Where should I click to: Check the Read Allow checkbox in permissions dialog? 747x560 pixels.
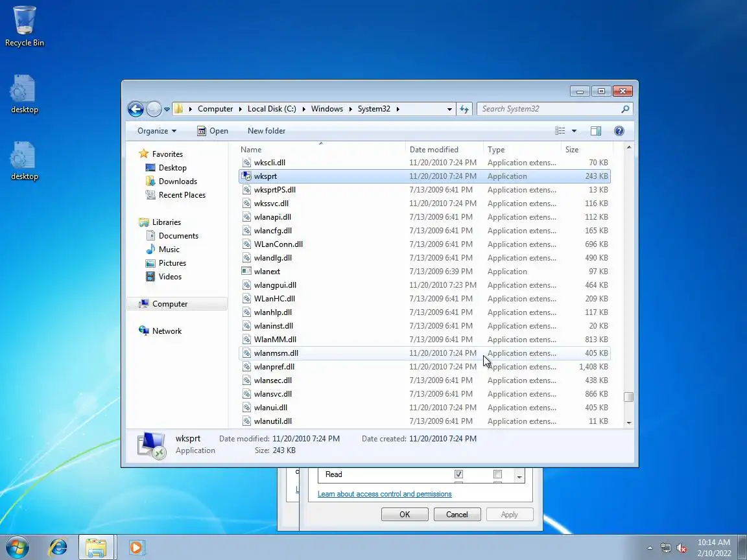coord(458,474)
